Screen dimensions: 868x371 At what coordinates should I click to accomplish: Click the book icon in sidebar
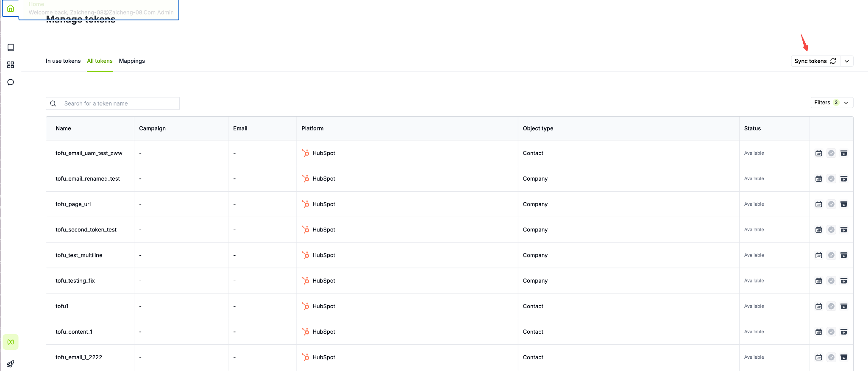click(11, 47)
